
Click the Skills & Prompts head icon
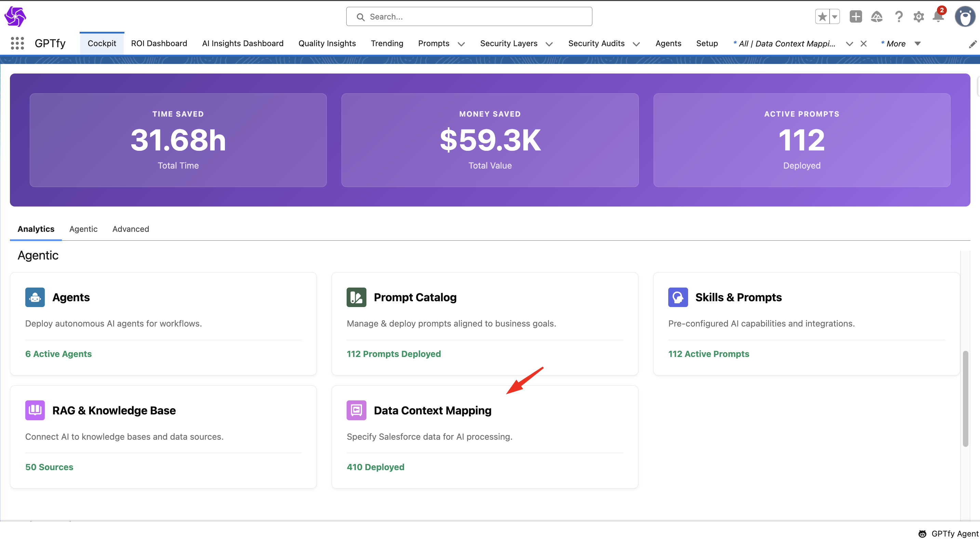(677, 297)
